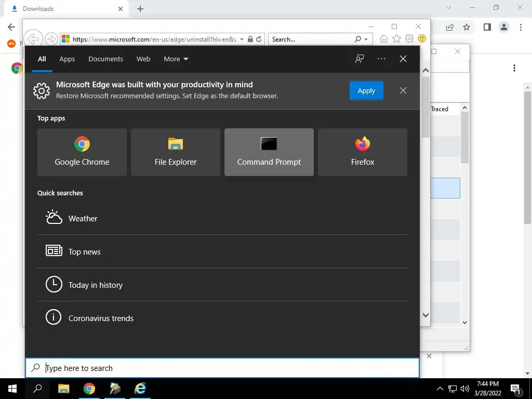
Task: Select Today in history quick search
Action: click(x=222, y=285)
